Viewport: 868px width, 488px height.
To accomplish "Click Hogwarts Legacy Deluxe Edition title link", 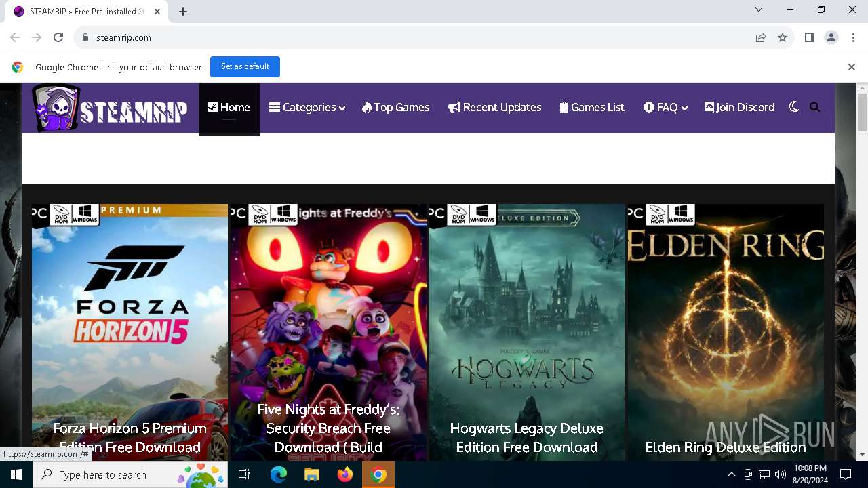I will coord(527,438).
